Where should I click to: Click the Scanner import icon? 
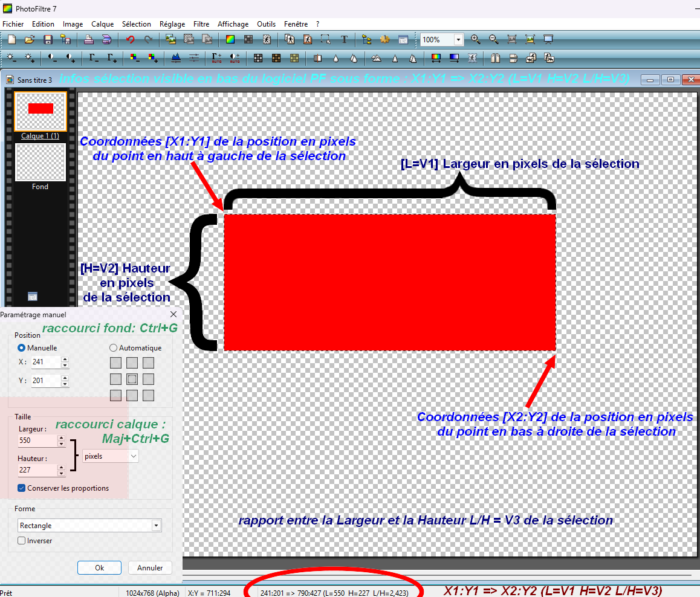(x=106, y=40)
